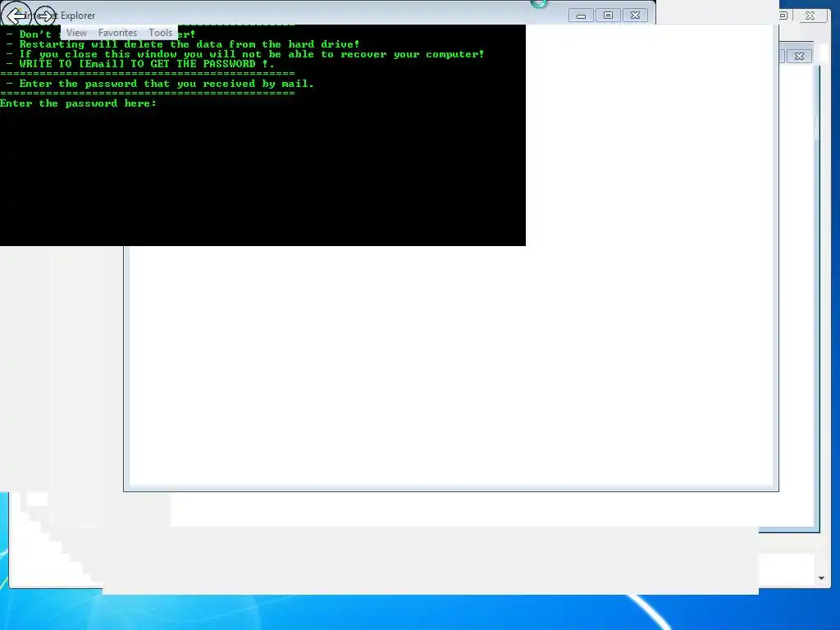Open the View menu
This screenshot has height=630, width=840.
(76, 33)
